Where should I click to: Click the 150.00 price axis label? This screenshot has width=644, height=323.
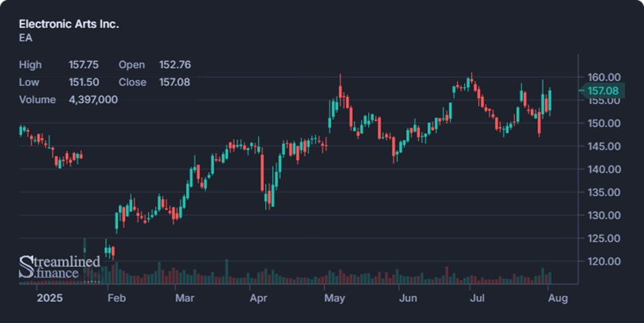pos(603,123)
